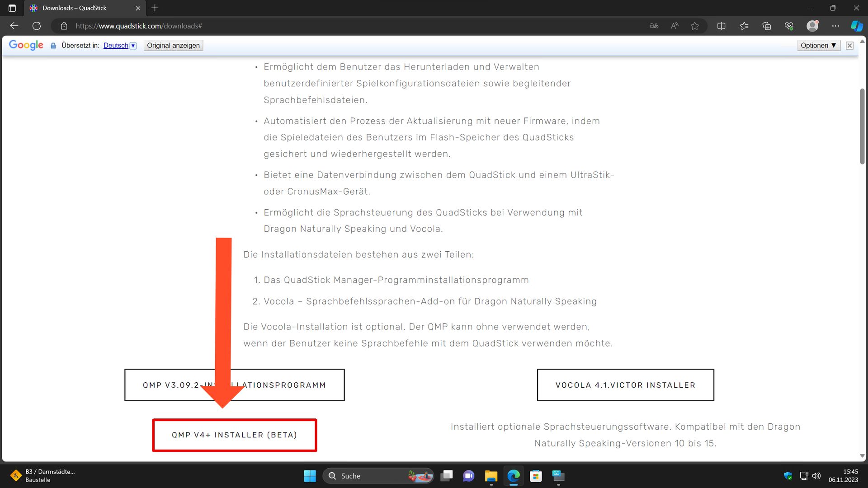Screen dimensions: 868x488
Task: Open the user profile avatar
Action: pos(812,26)
